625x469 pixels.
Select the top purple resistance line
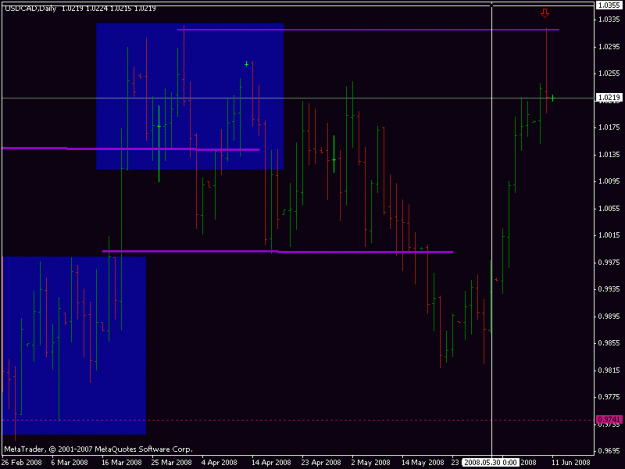[x=368, y=29]
